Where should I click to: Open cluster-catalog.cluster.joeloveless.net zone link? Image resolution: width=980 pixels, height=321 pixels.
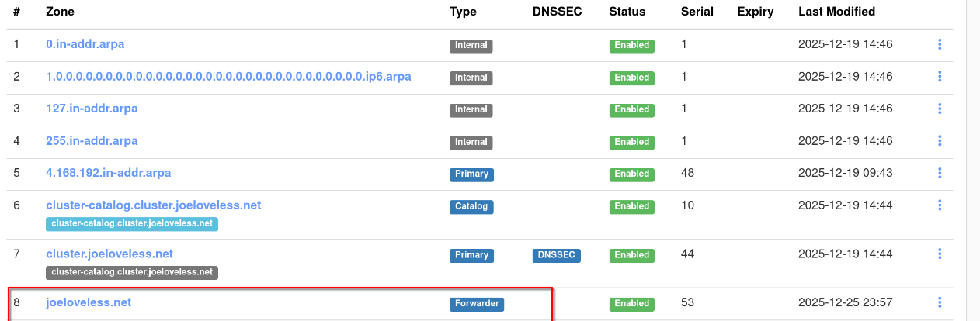click(x=153, y=205)
